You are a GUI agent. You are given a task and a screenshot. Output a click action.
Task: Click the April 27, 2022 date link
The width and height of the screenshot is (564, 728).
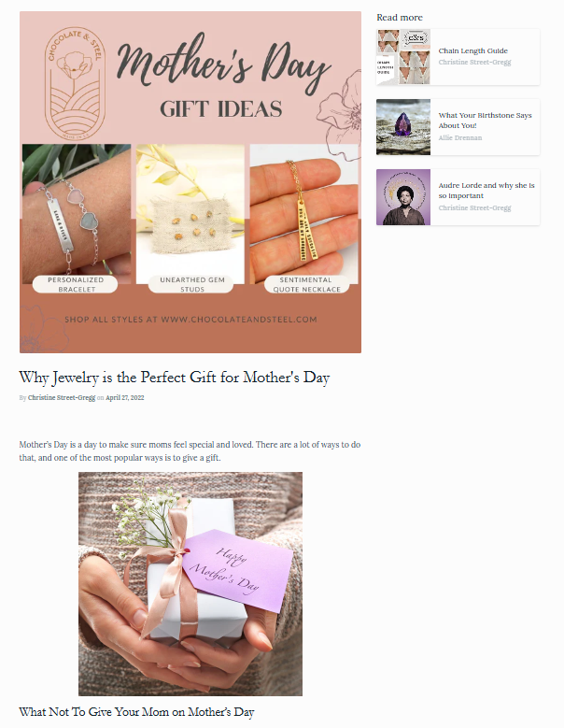125,397
